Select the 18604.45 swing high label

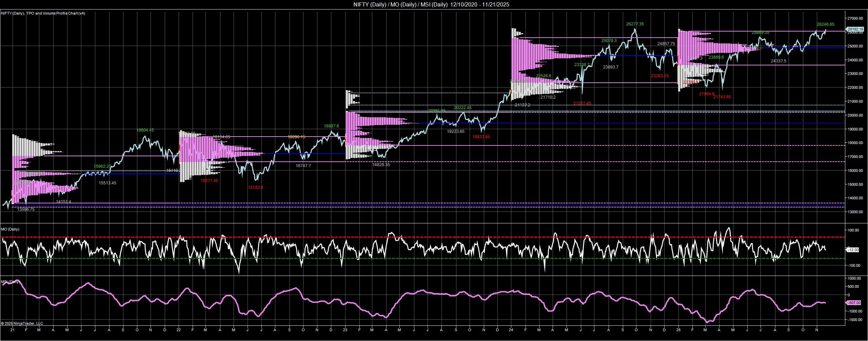pos(145,130)
